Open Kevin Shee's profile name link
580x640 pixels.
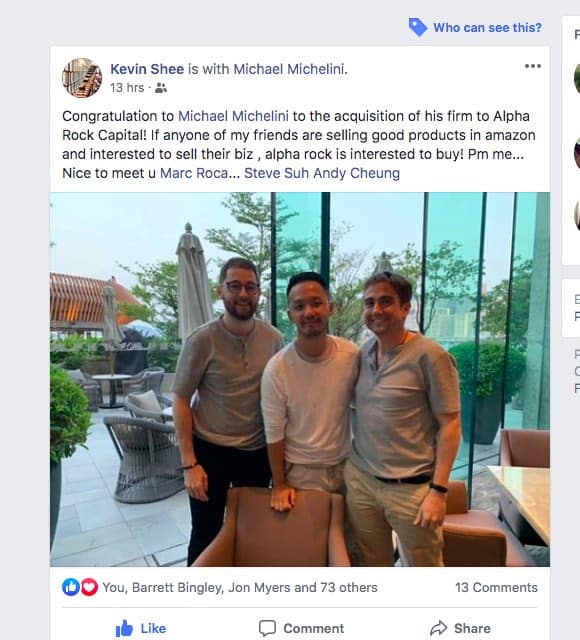(x=147, y=69)
